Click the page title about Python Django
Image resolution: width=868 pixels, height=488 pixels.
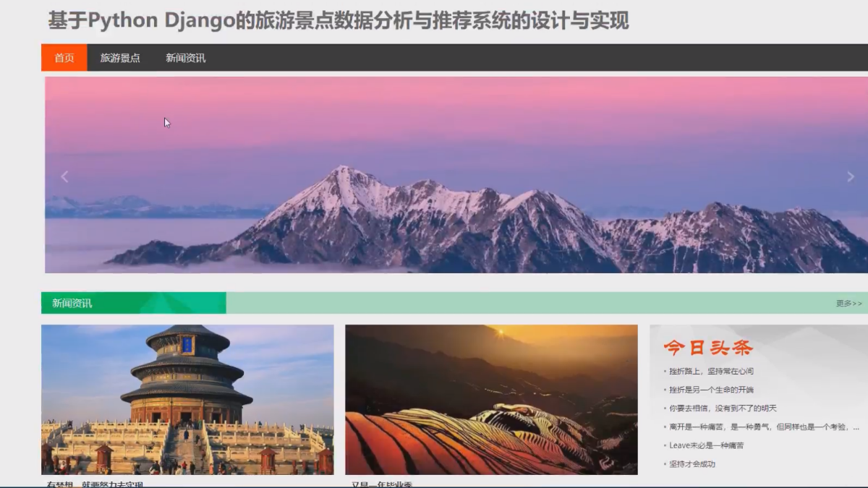point(339,20)
